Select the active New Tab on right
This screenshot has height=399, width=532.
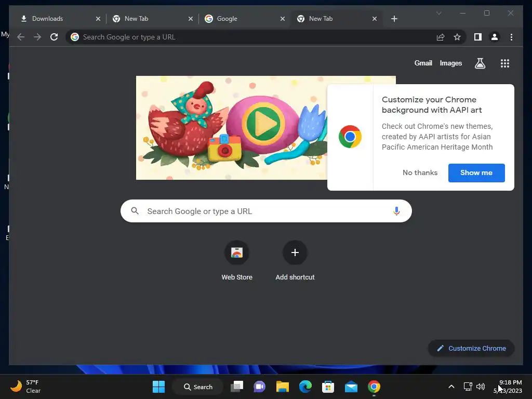point(335,19)
